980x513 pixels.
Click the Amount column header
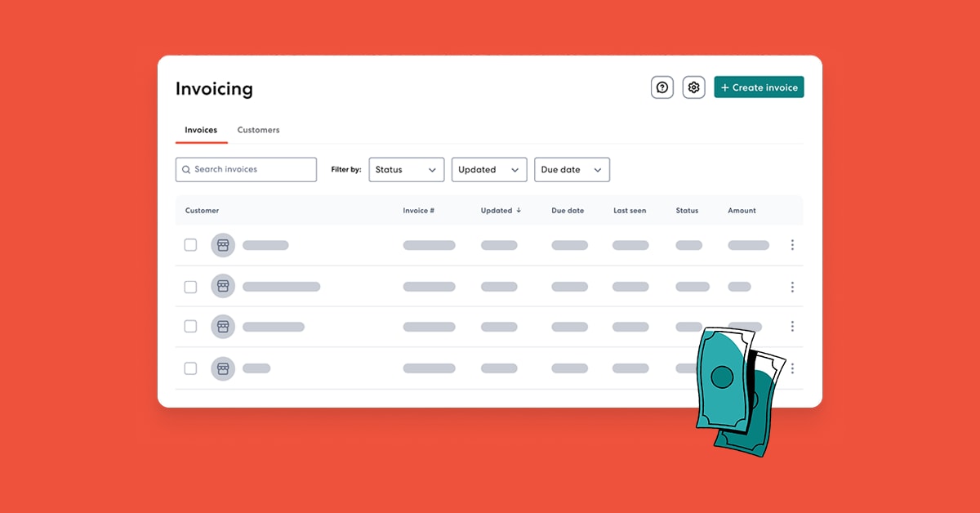(742, 211)
